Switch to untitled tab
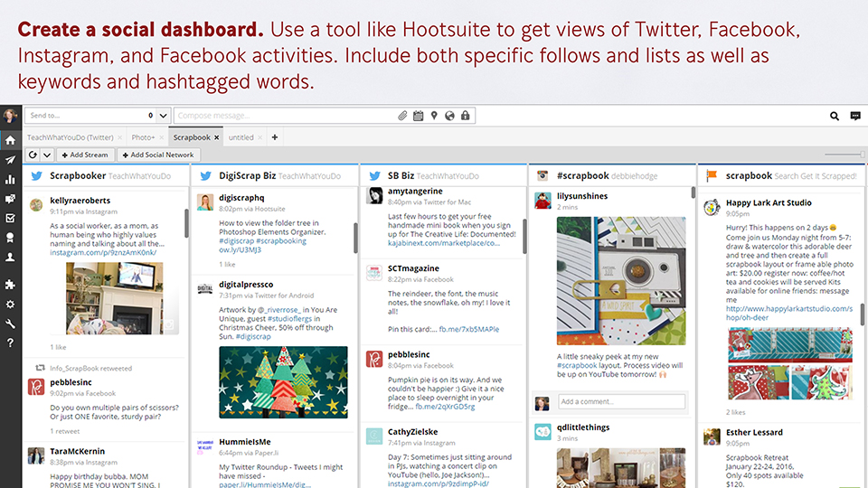 point(241,137)
